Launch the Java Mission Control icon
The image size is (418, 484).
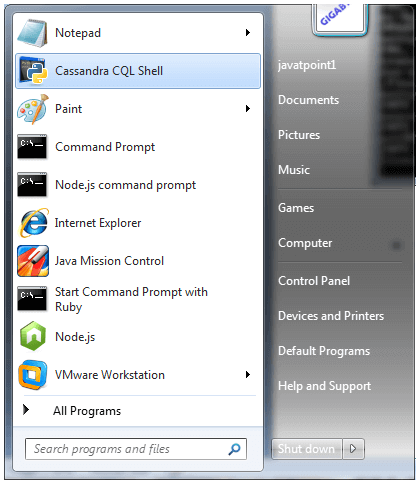coord(33,261)
